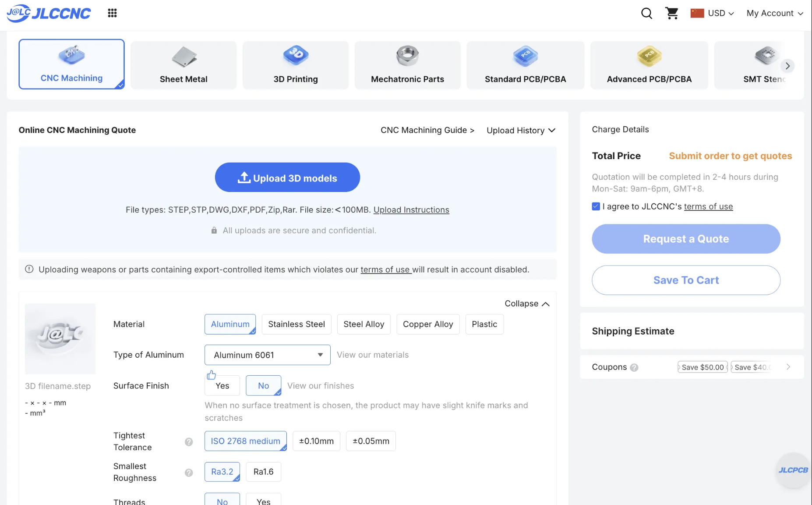
Task: Select the CNC Machining service tab
Action: [71, 64]
